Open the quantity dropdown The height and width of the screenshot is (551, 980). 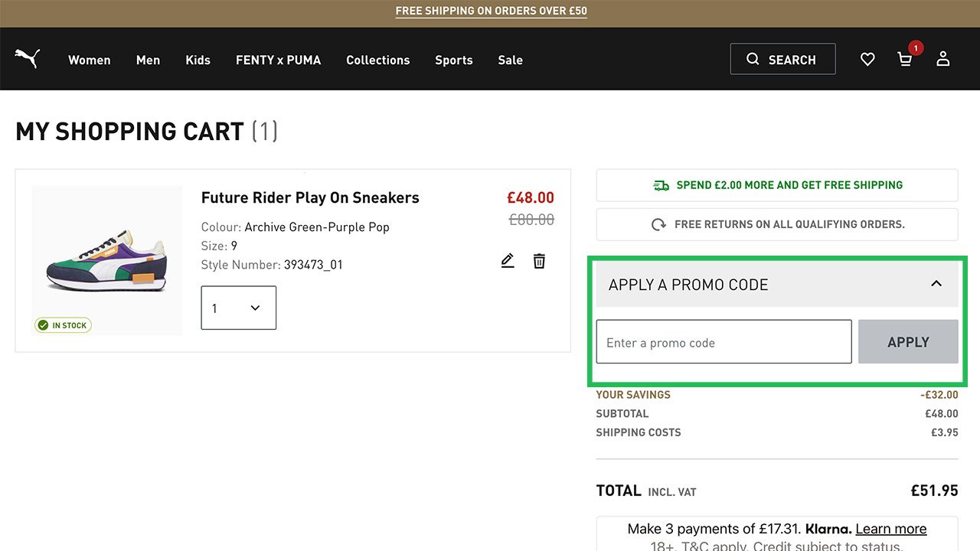pos(238,308)
